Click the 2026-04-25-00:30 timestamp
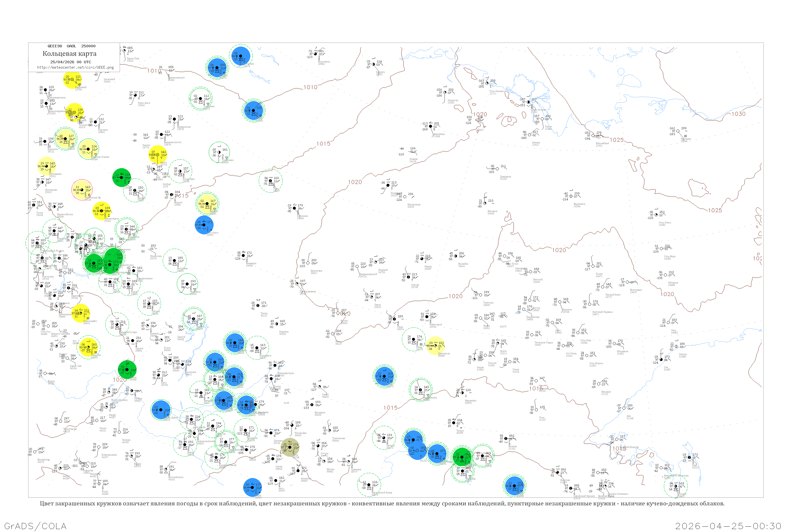The image size is (798, 532). pos(728,526)
